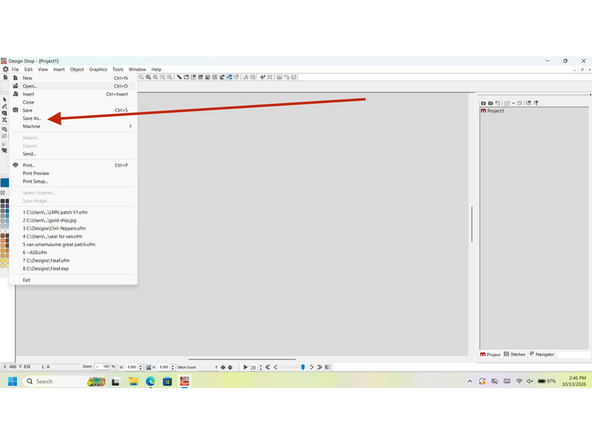
Task: Click the play stitch simulation button
Action: [x=245, y=367]
